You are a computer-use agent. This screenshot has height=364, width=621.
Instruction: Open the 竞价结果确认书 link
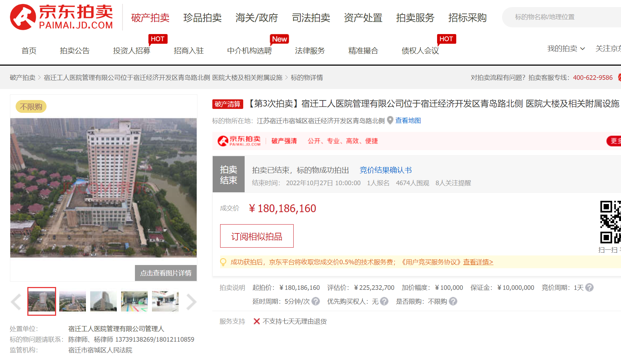(385, 170)
